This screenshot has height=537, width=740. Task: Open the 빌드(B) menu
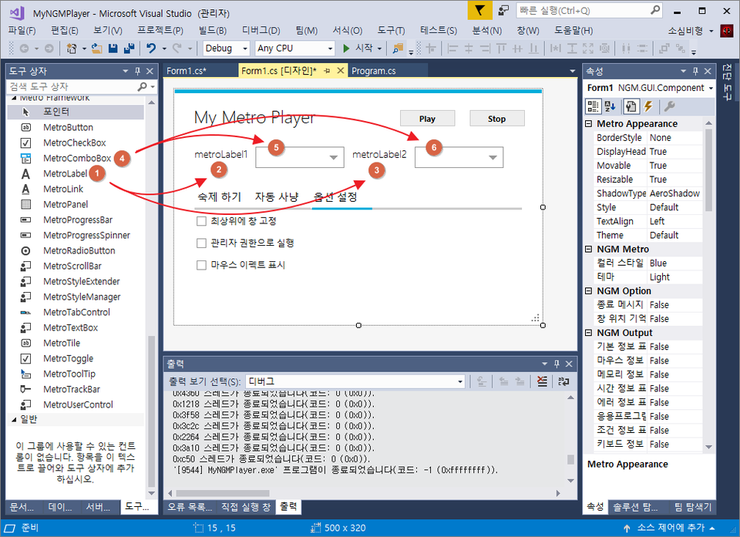pos(212,31)
